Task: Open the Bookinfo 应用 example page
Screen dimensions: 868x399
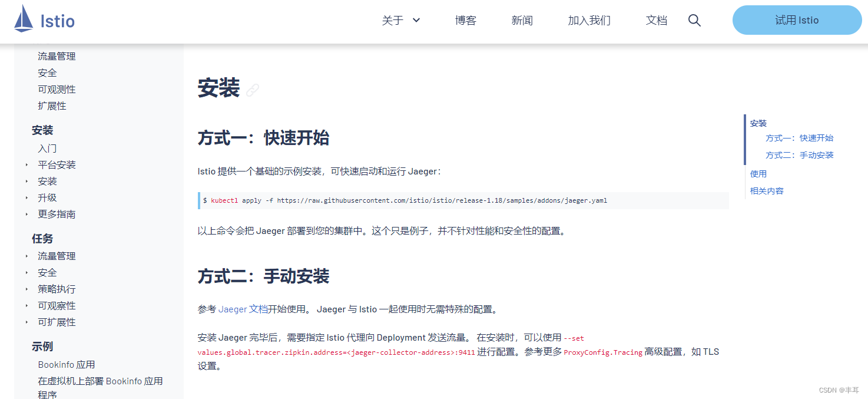Action: (67, 364)
